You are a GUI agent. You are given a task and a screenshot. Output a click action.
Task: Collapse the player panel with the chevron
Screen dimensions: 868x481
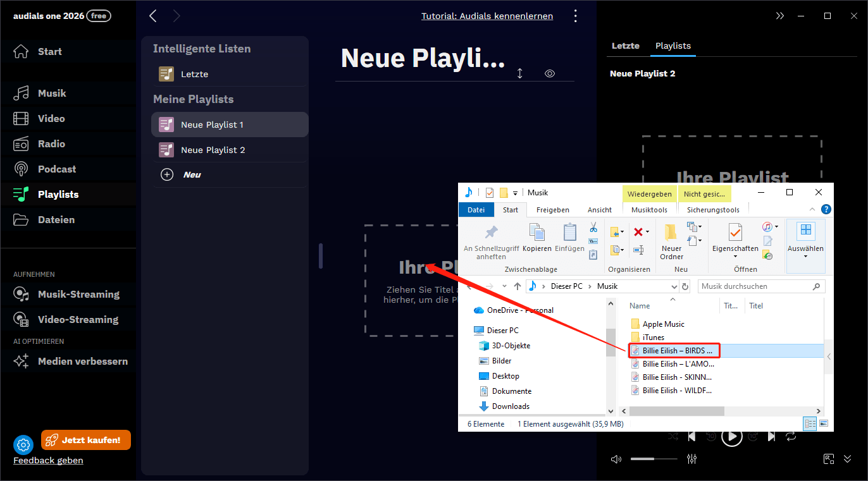click(848, 459)
